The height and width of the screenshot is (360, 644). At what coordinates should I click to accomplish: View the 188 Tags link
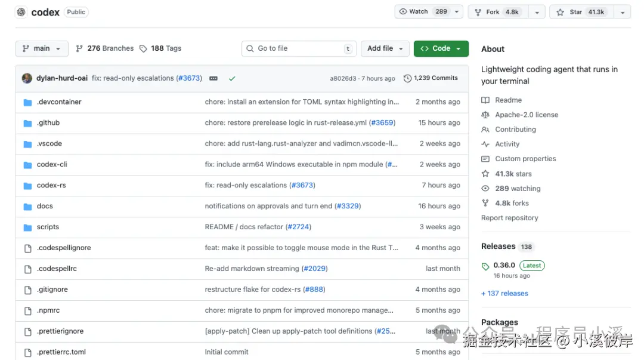160,48
